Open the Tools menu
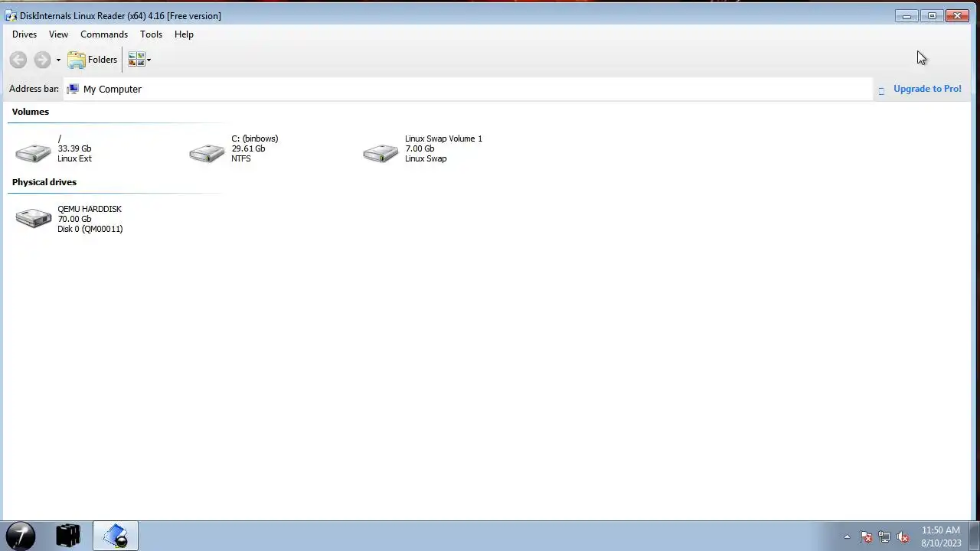The height and width of the screenshot is (551, 980). pos(151,34)
